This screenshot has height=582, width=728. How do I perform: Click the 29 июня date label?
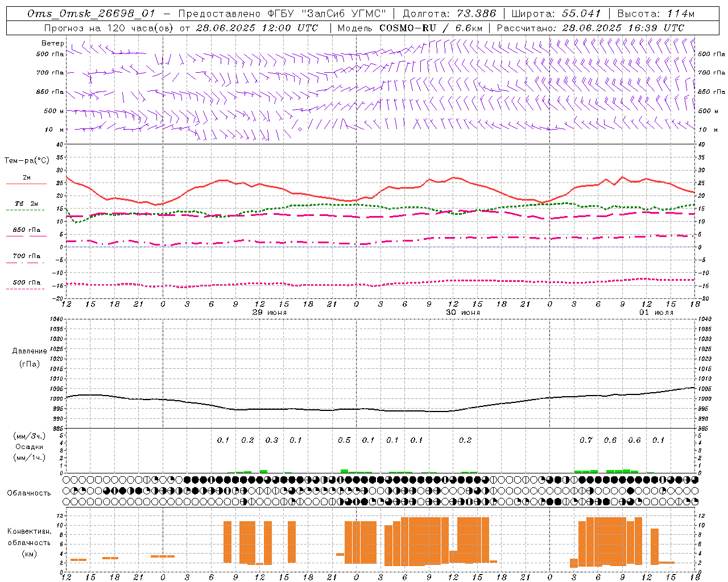[270, 313]
